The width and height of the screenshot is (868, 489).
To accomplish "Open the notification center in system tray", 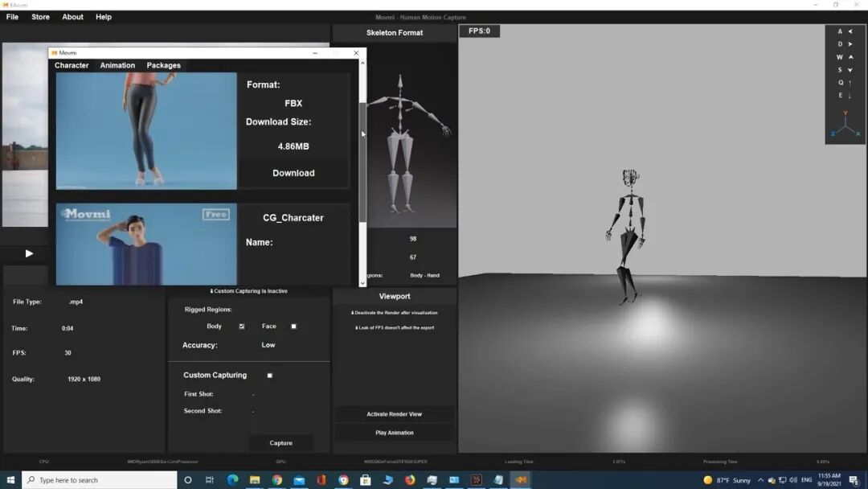I will click(854, 479).
